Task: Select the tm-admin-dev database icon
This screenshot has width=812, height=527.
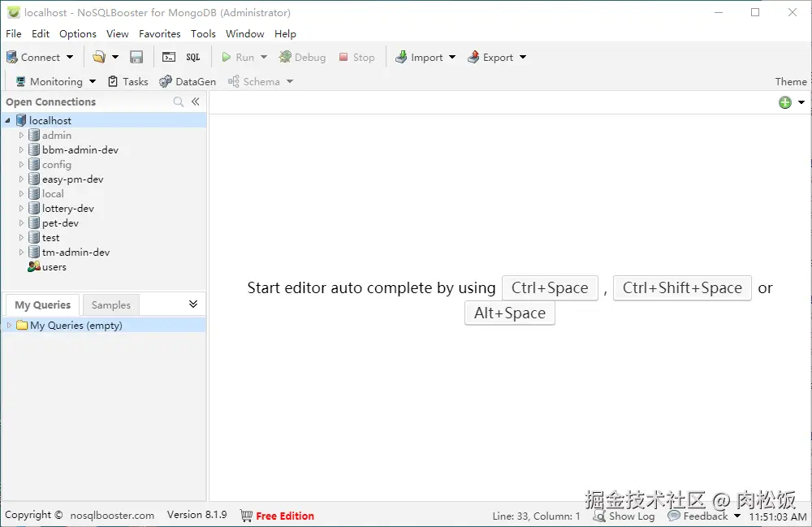Action: pos(33,252)
